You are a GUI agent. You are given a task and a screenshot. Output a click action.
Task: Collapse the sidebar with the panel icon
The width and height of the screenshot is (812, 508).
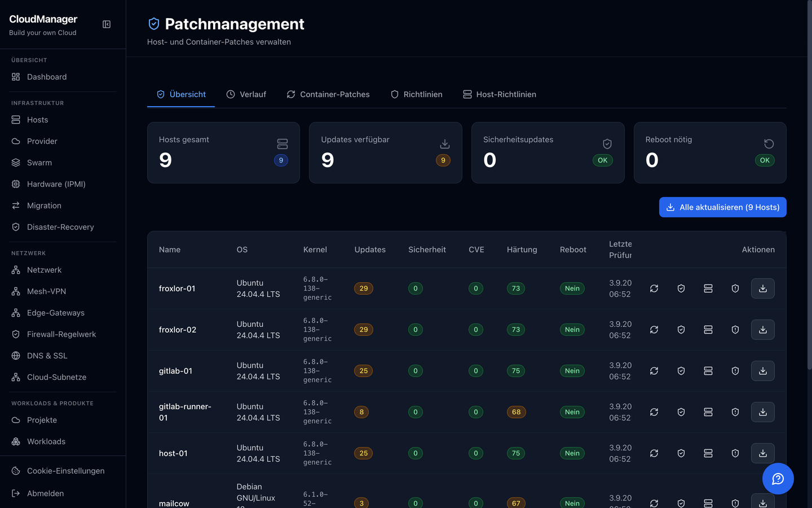pyautogui.click(x=107, y=24)
